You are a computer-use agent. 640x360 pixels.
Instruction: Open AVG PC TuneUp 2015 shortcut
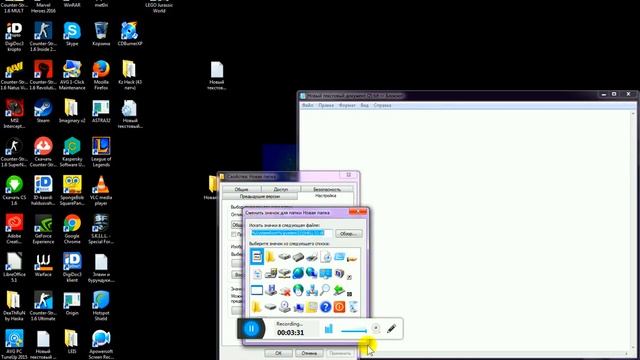coord(14,344)
